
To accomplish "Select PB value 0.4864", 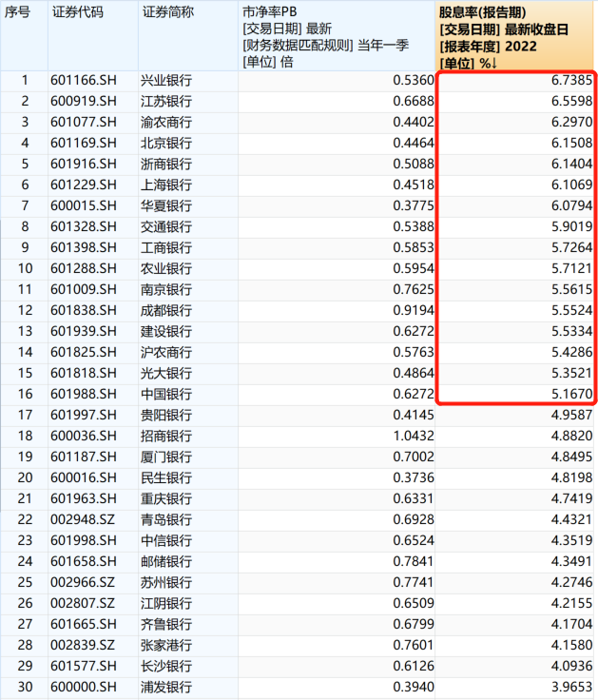I will pyautogui.click(x=414, y=374).
